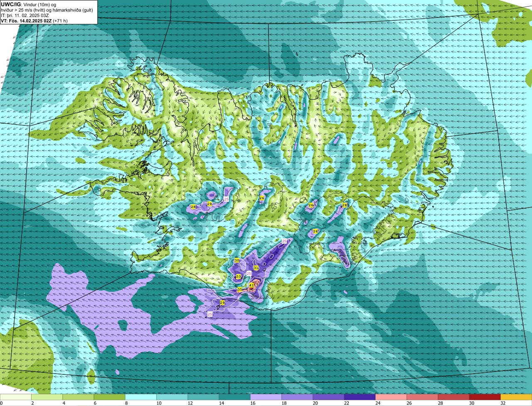Pick the 4–6 m/s green legend swatch
Viewport: 532px width, 406px height.
tap(78, 397)
